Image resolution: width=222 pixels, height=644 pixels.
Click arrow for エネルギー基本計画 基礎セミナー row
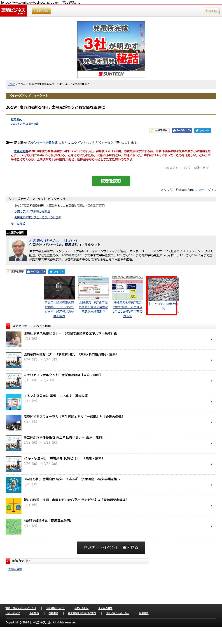pos(211,339)
